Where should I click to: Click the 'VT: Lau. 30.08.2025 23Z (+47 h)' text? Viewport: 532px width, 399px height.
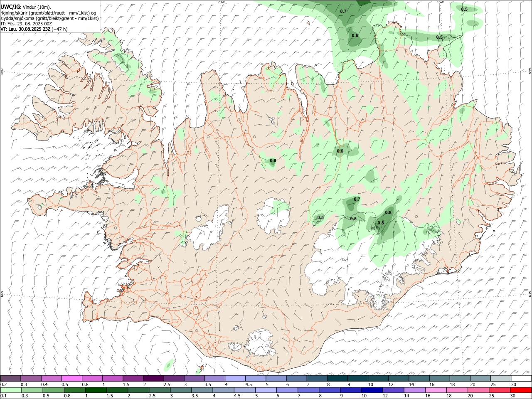tap(34, 29)
